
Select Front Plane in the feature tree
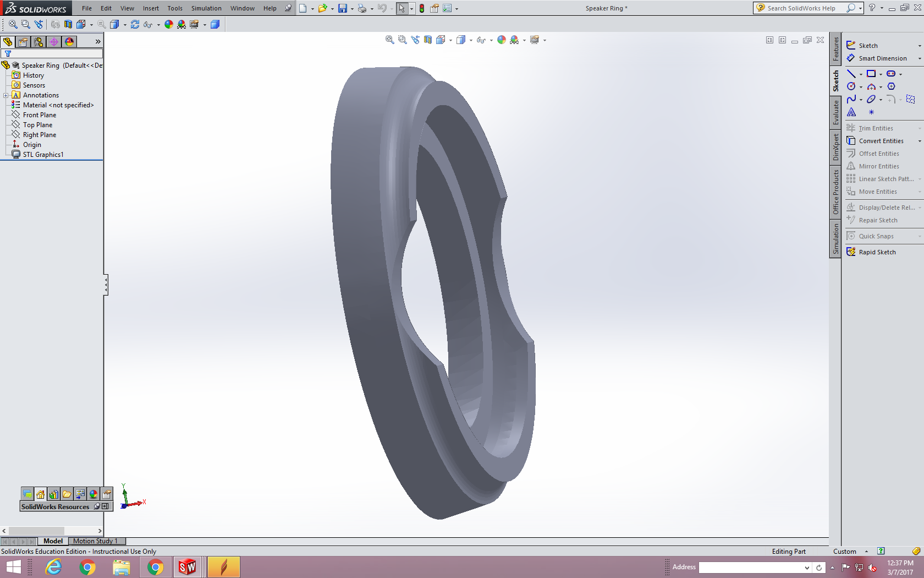point(38,114)
